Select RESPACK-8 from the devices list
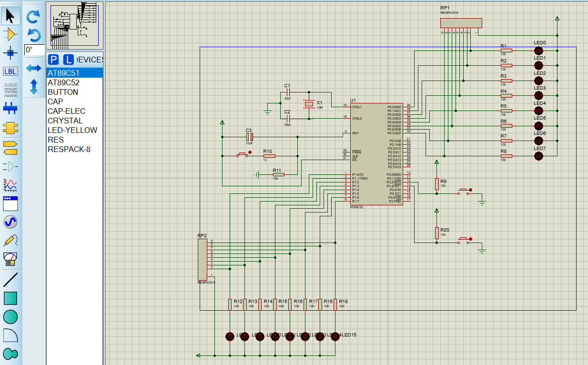 (69, 149)
